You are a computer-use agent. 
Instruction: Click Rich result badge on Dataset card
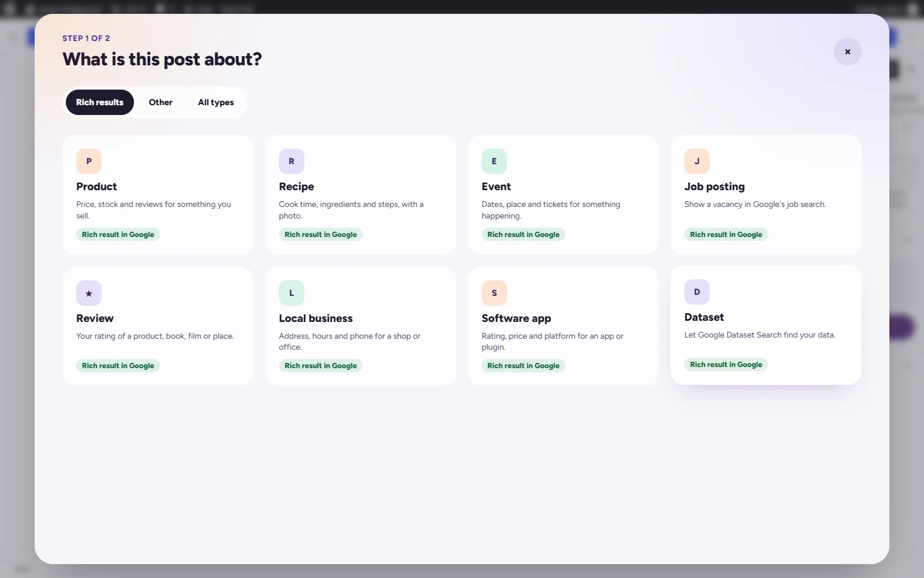point(726,365)
